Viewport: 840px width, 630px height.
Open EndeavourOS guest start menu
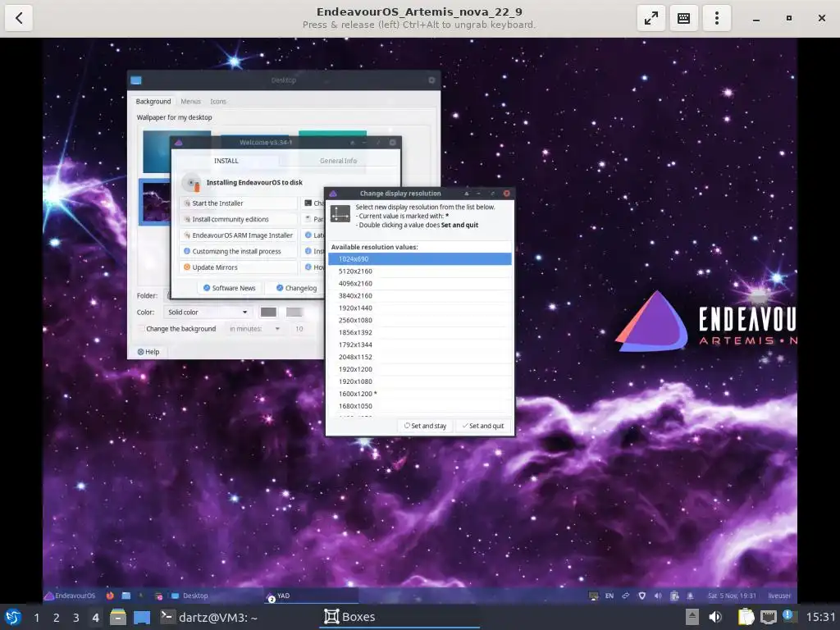point(70,596)
